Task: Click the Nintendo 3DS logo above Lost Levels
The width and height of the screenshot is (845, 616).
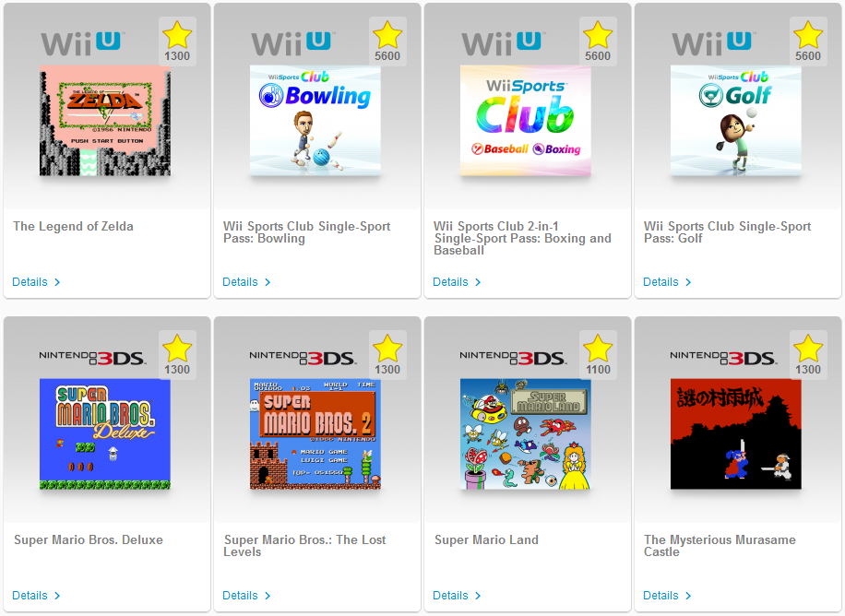Action: tap(303, 358)
